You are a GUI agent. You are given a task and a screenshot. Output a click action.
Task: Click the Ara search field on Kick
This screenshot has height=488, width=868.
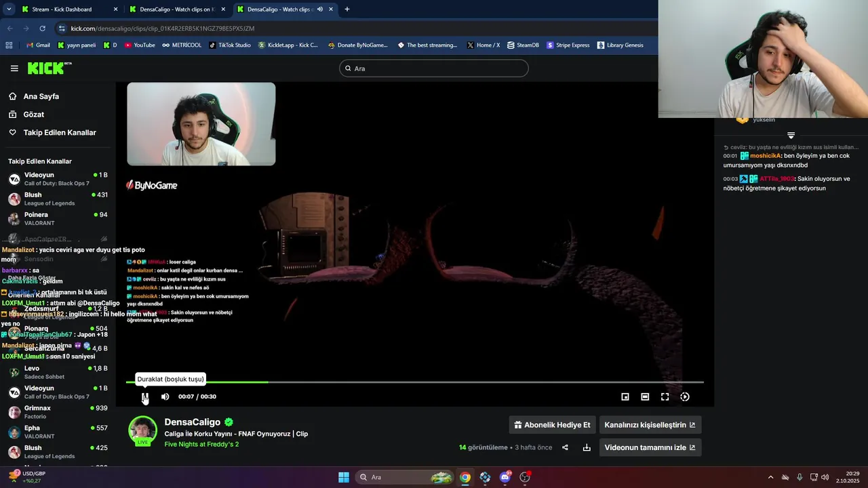pos(434,68)
